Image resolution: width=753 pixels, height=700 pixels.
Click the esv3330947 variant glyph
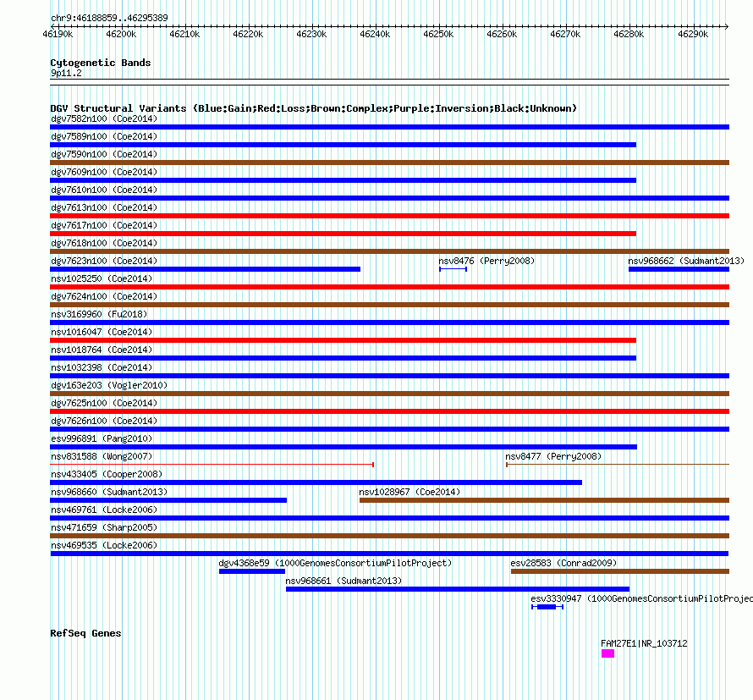click(x=547, y=607)
